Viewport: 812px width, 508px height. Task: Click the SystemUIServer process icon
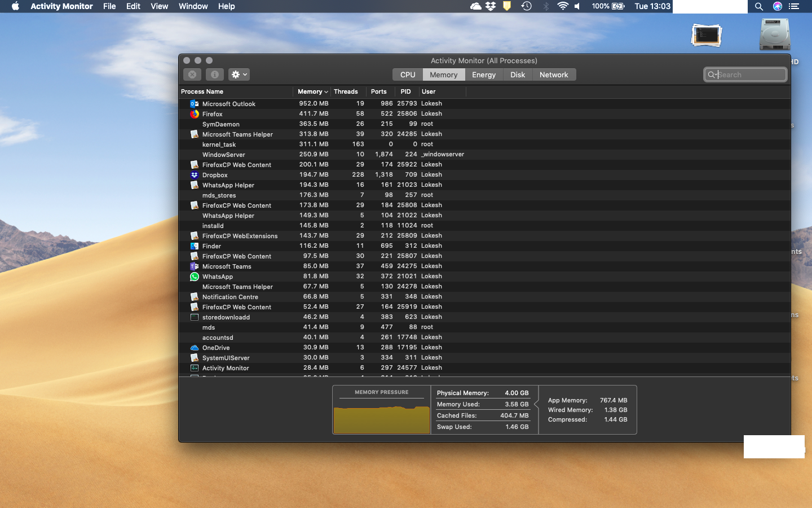click(x=195, y=358)
